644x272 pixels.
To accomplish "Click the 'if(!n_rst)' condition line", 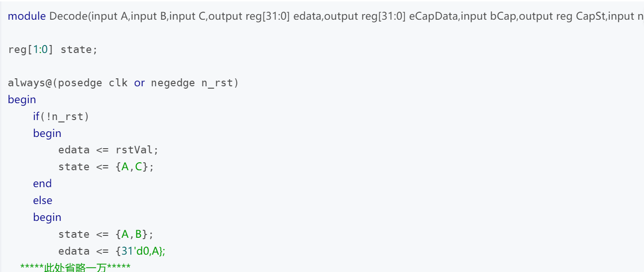I will 61,116.
